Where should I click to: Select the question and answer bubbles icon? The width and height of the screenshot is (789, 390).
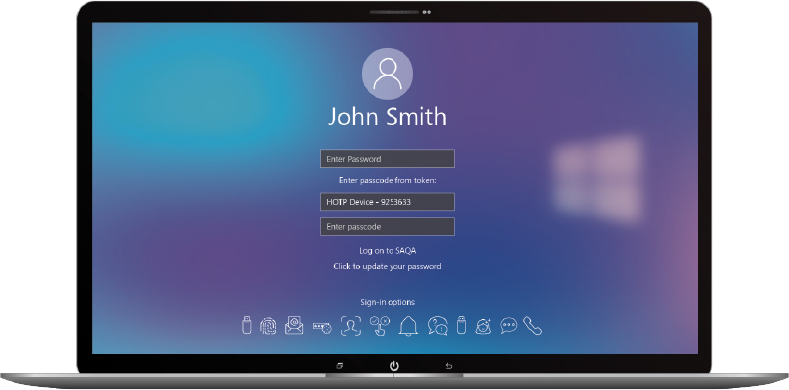(438, 326)
